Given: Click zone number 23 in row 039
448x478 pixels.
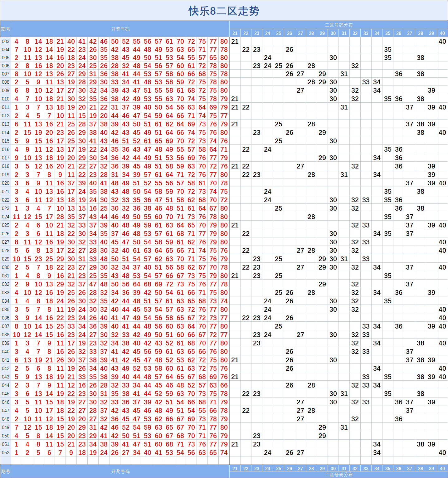Looking at the screenshot, I should (x=257, y=343).
